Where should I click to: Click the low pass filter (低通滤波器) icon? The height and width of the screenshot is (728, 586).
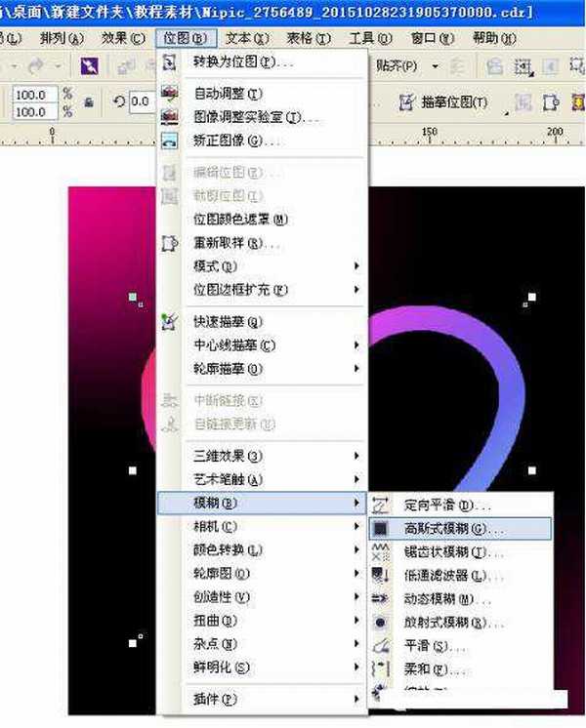[x=381, y=576]
